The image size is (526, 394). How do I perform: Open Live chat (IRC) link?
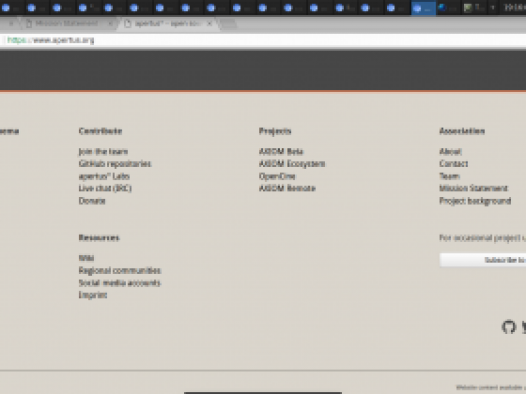105,188
